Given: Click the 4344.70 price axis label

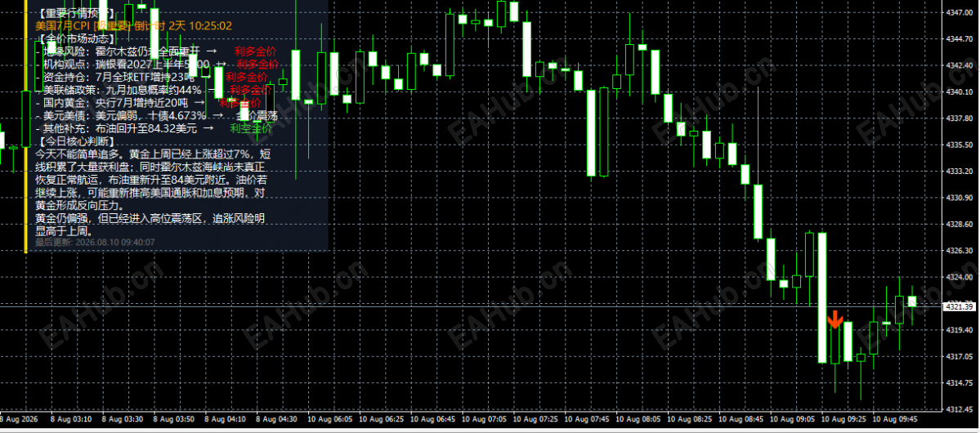Looking at the screenshot, I should 960,38.
